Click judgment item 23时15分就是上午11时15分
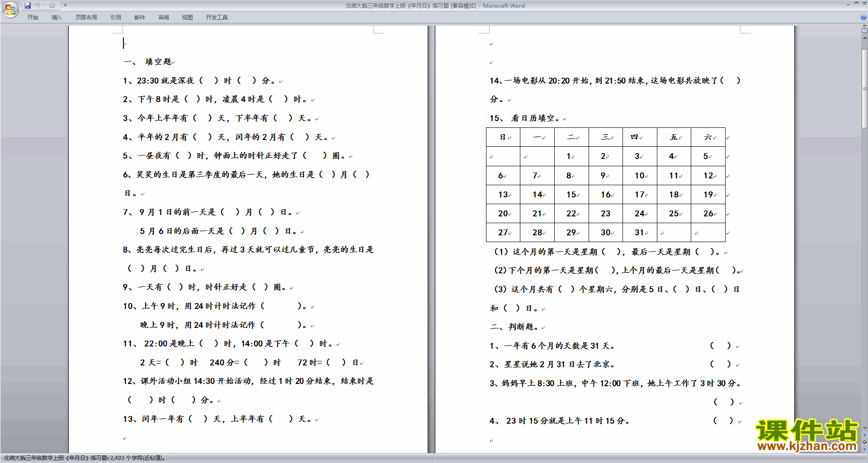Image resolution: width=868 pixels, height=463 pixels. click(x=560, y=421)
